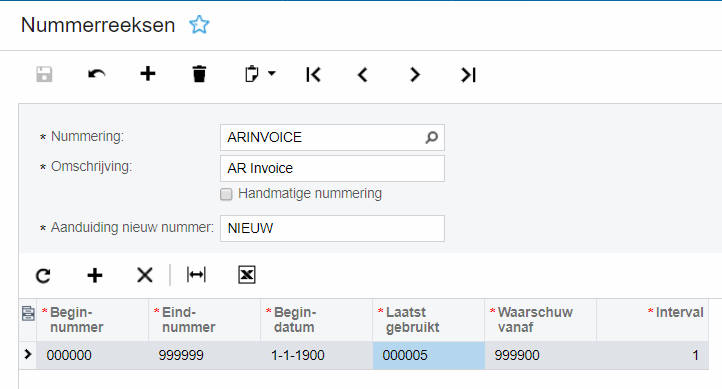The height and width of the screenshot is (389, 722).
Task: Refresh the grid
Action: (43, 276)
